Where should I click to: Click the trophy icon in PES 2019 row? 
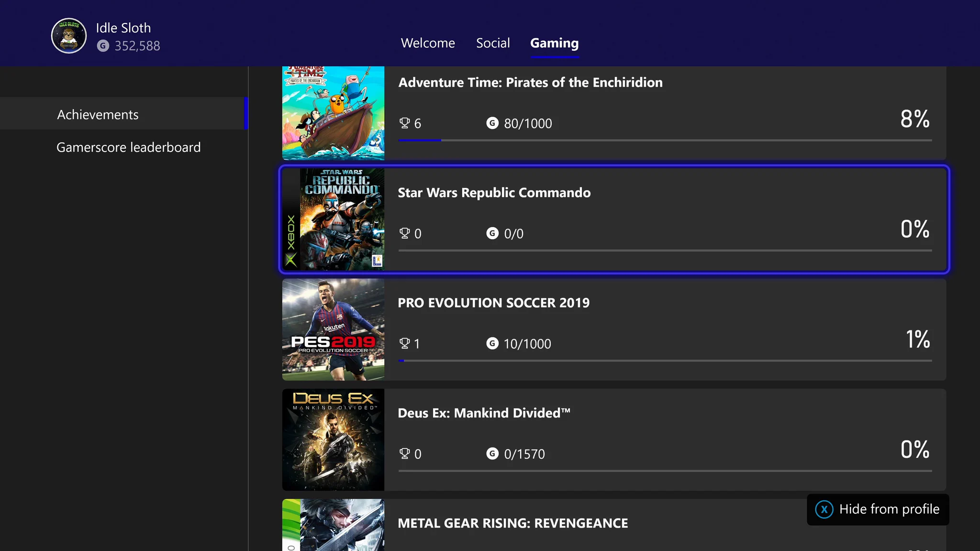pyautogui.click(x=404, y=343)
